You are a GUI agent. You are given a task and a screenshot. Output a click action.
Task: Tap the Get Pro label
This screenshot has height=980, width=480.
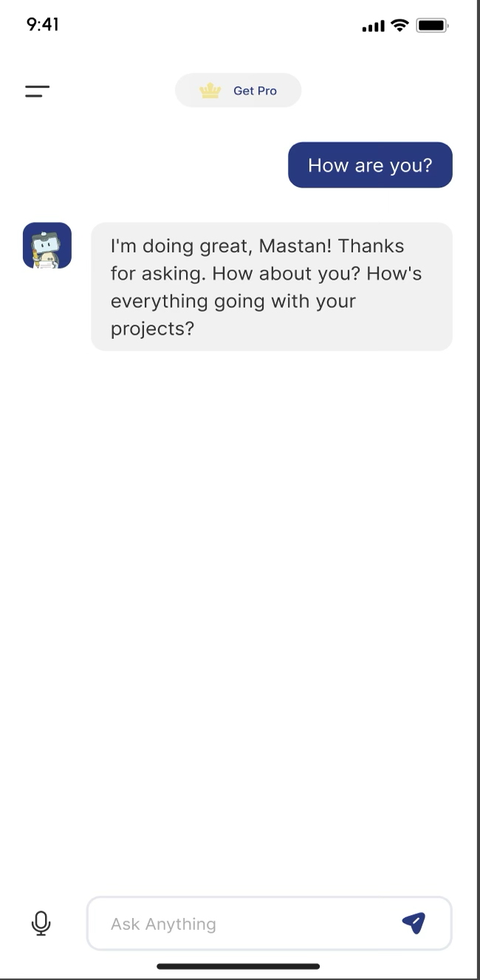[255, 91]
